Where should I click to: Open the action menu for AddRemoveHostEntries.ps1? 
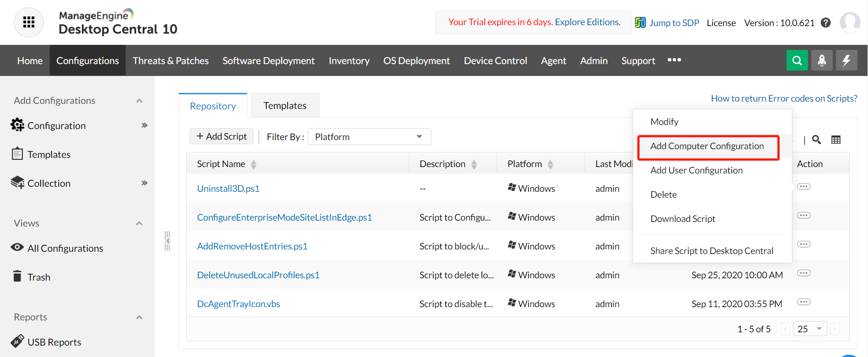pyautogui.click(x=804, y=244)
